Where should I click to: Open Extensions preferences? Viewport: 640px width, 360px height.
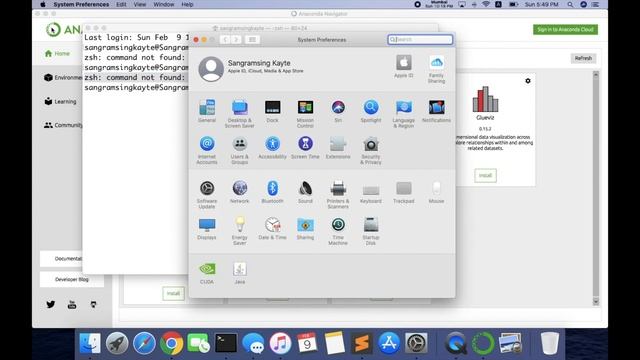338,147
